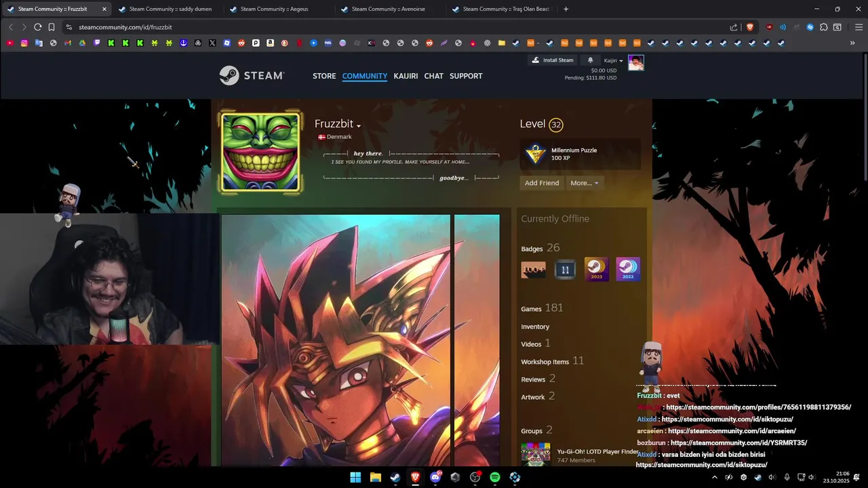Open Yu-Gi-Oh! LOTD Player Finder group
This screenshot has height=488, width=868.
(x=597, y=451)
